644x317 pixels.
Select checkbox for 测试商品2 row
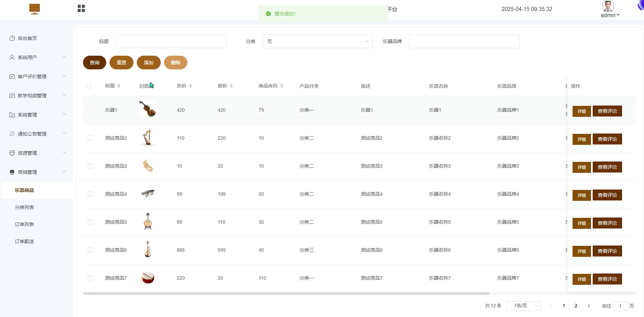[x=90, y=138]
